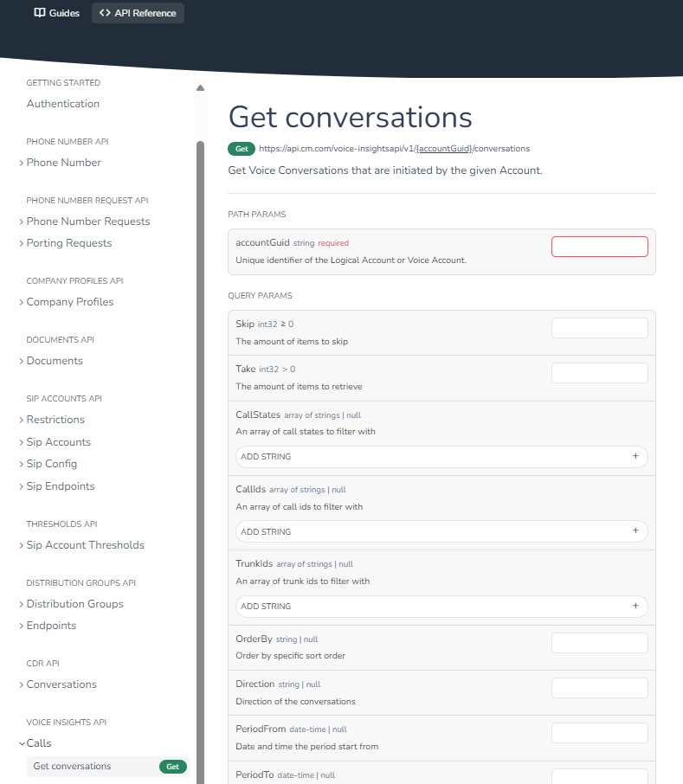Click the API Reference code icon
Image resolution: width=683 pixels, height=784 pixels.
click(x=105, y=13)
